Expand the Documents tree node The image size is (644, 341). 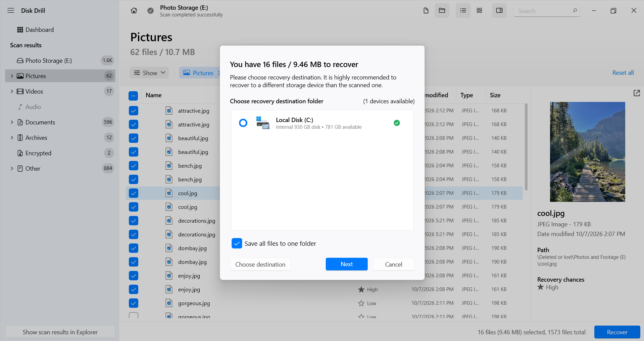(12, 122)
